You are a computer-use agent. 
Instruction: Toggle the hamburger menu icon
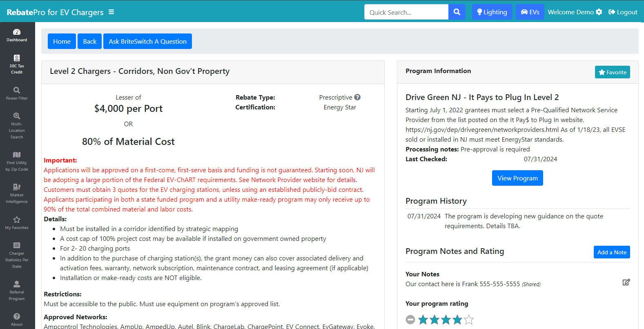click(x=111, y=12)
